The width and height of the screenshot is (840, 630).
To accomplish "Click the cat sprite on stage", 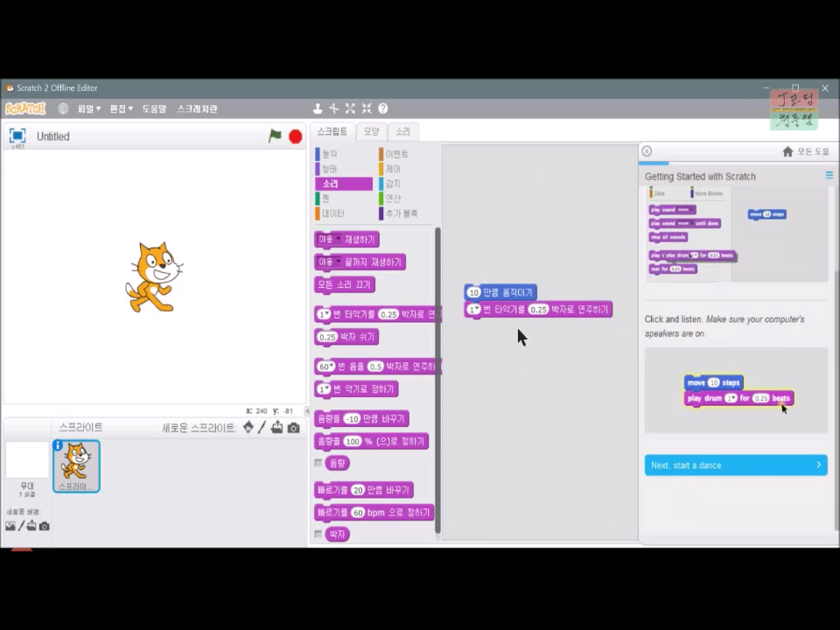I will click(x=154, y=277).
